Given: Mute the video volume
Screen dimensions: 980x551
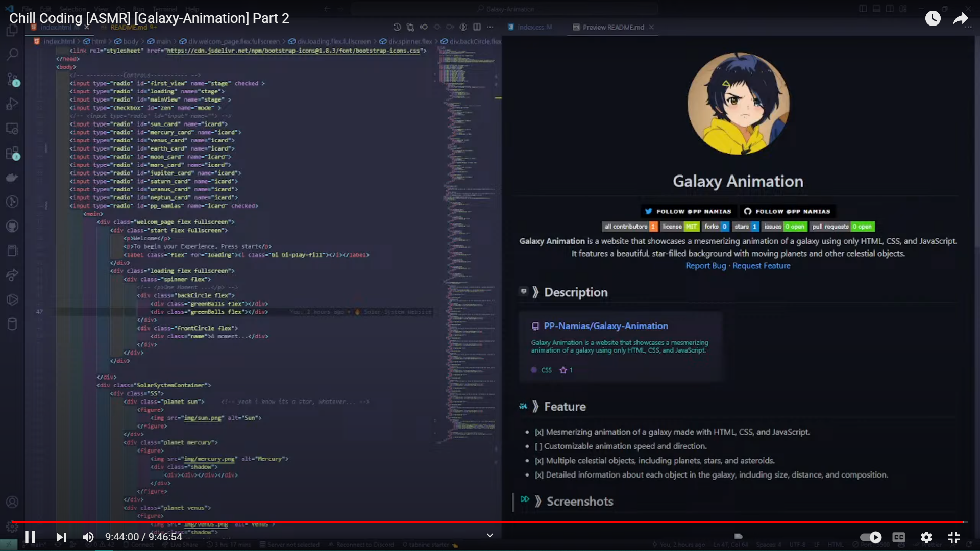Looking at the screenshot, I should (88, 537).
